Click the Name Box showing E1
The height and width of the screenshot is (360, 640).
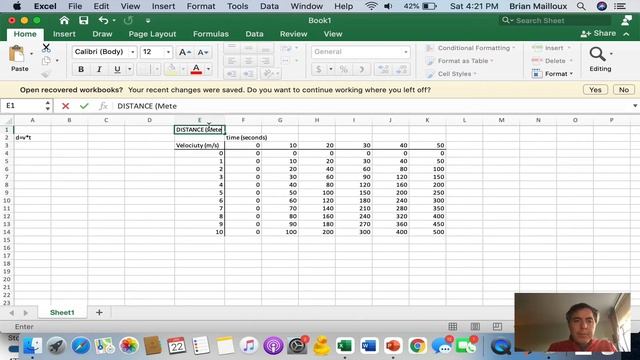(23, 106)
